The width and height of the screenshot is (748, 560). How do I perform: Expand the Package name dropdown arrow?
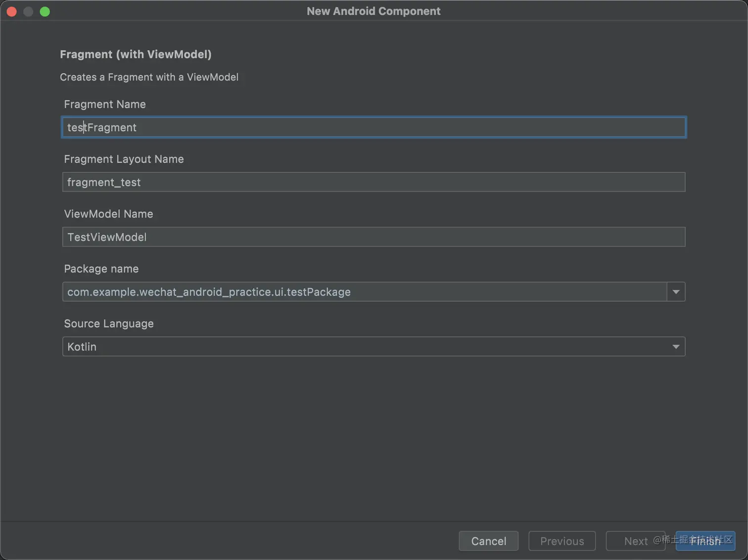[x=676, y=292]
